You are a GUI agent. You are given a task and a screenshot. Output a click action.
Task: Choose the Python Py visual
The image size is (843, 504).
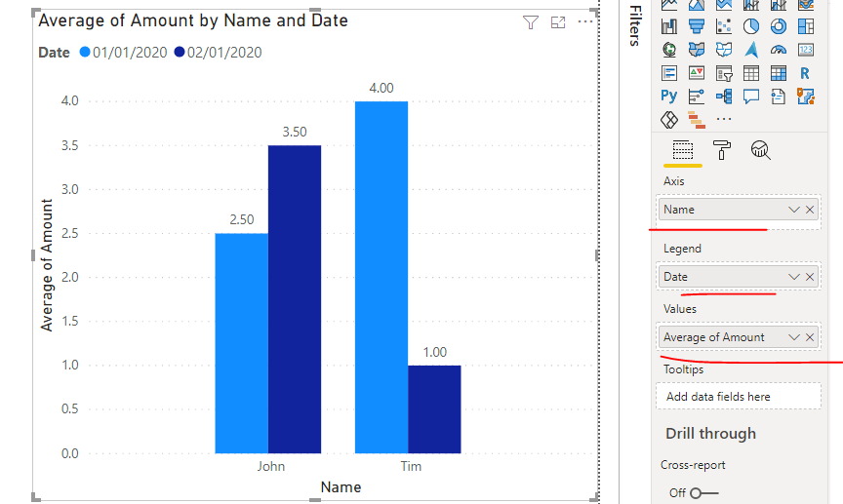tap(668, 97)
